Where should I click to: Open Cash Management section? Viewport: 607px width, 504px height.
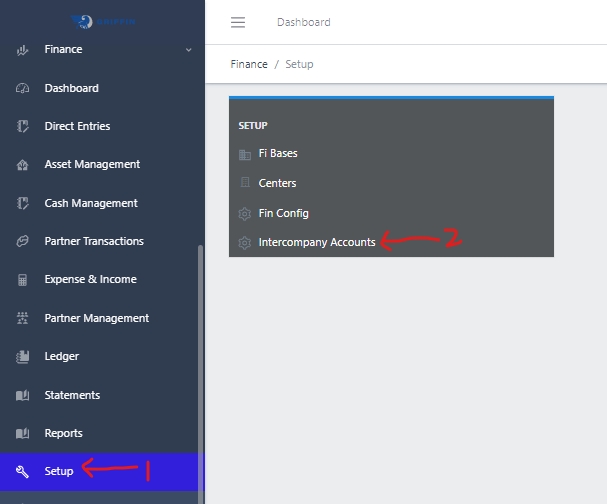pos(91,203)
